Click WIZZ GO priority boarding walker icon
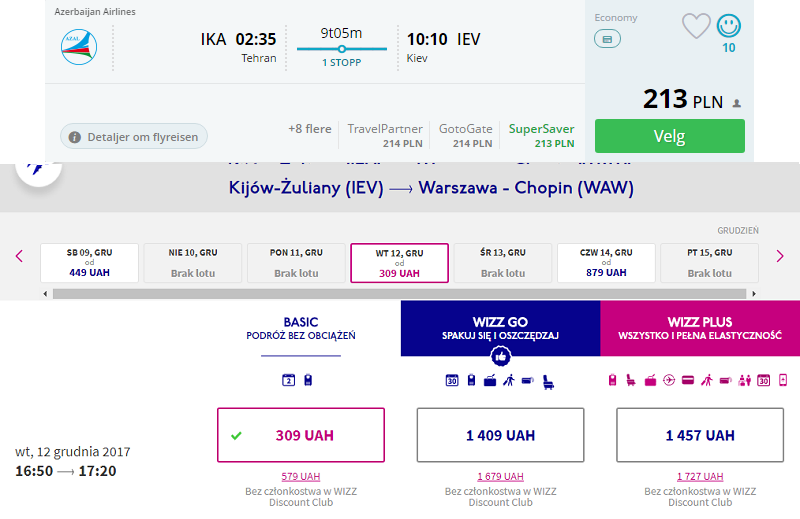The width and height of the screenshot is (800, 519). (x=509, y=380)
